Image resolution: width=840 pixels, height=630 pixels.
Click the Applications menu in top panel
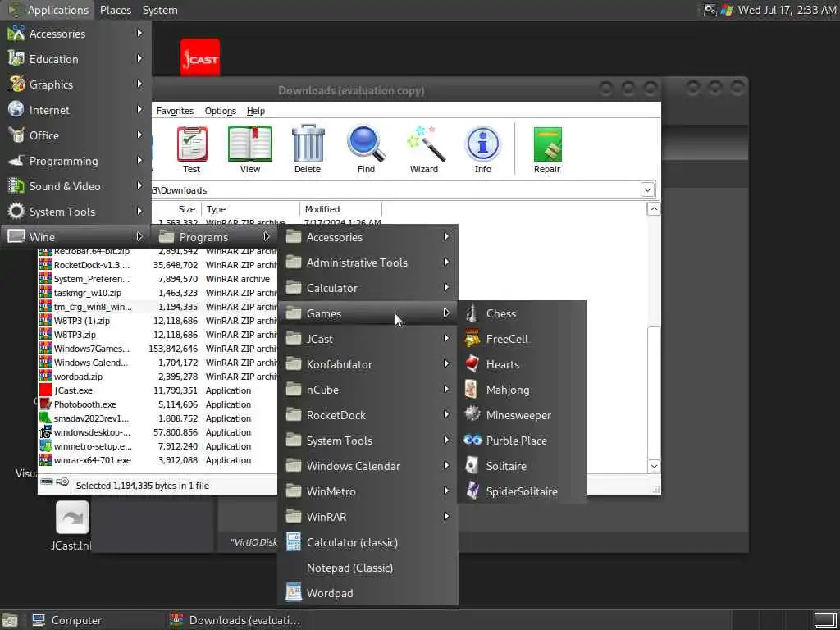tap(48, 10)
